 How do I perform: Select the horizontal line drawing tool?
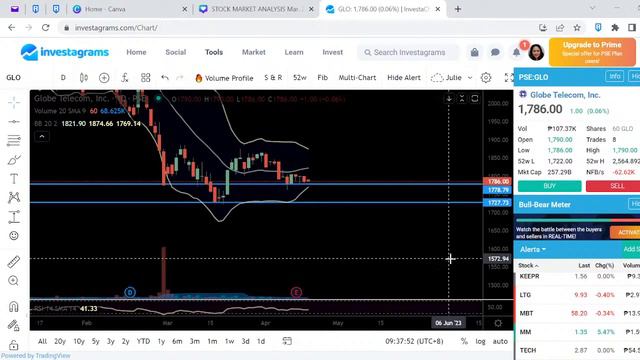pyautogui.click(x=14, y=122)
